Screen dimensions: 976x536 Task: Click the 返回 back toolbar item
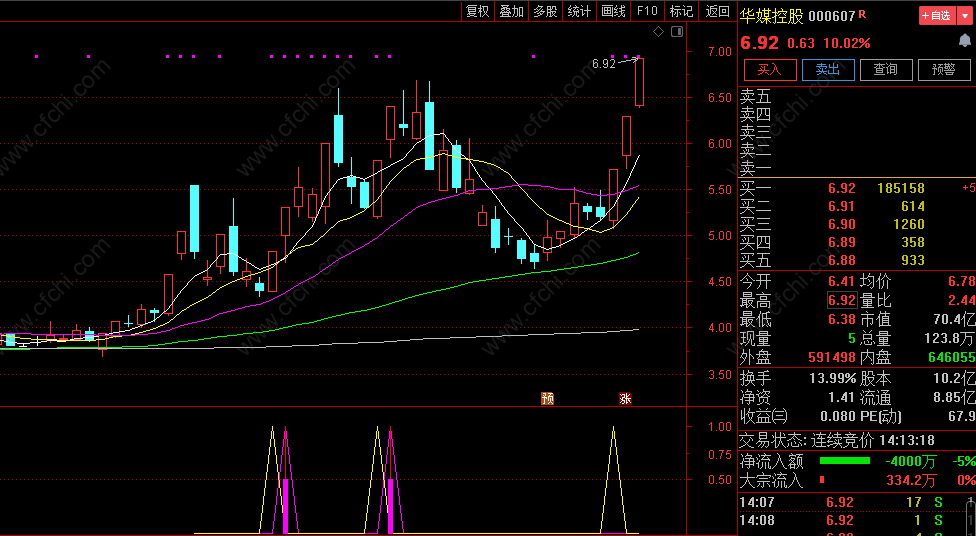pyautogui.click(x=717, y=11)
